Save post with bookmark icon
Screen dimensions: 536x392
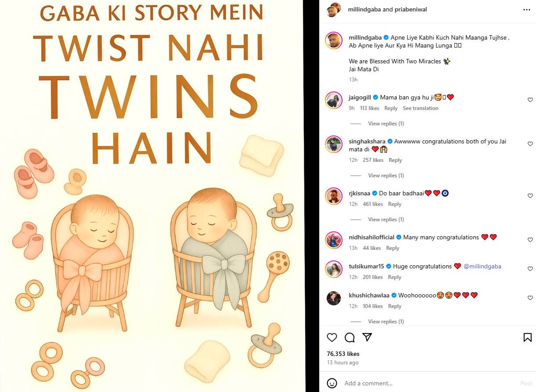(527, 337)
